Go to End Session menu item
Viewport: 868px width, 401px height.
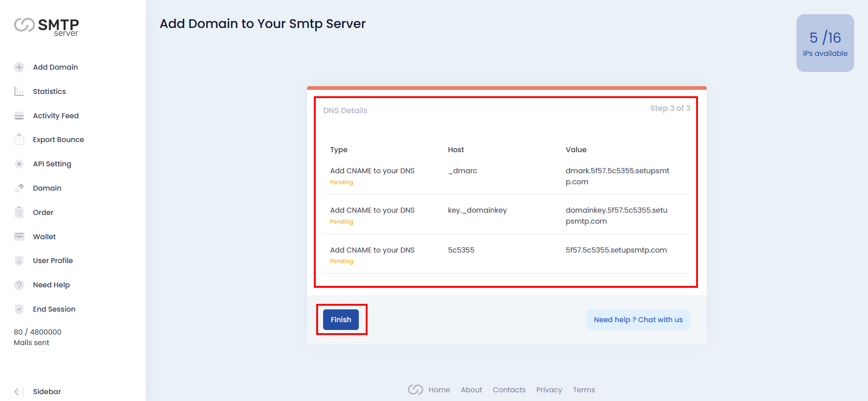coord(54,309)
